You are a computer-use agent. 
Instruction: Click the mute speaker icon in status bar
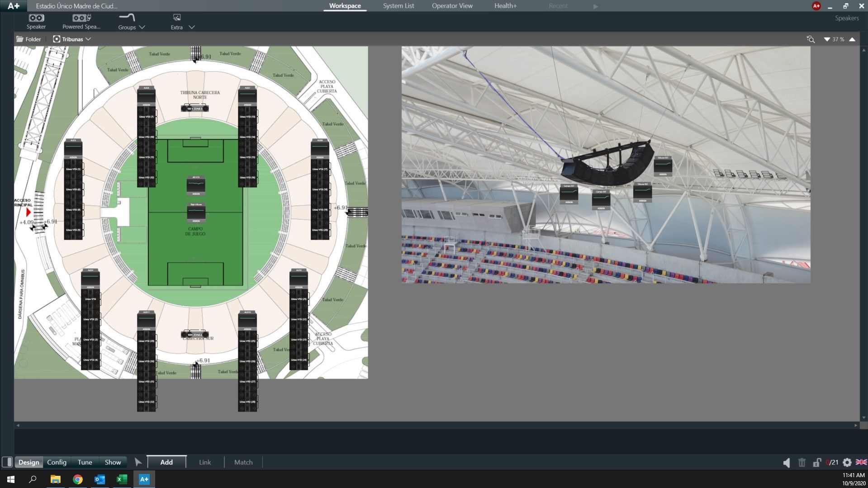786,463
